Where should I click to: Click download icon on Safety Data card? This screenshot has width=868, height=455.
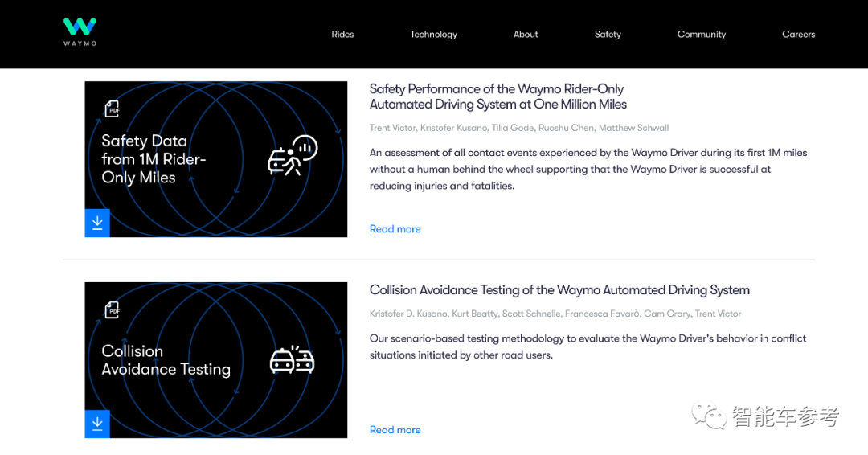(x=97, y=223)
